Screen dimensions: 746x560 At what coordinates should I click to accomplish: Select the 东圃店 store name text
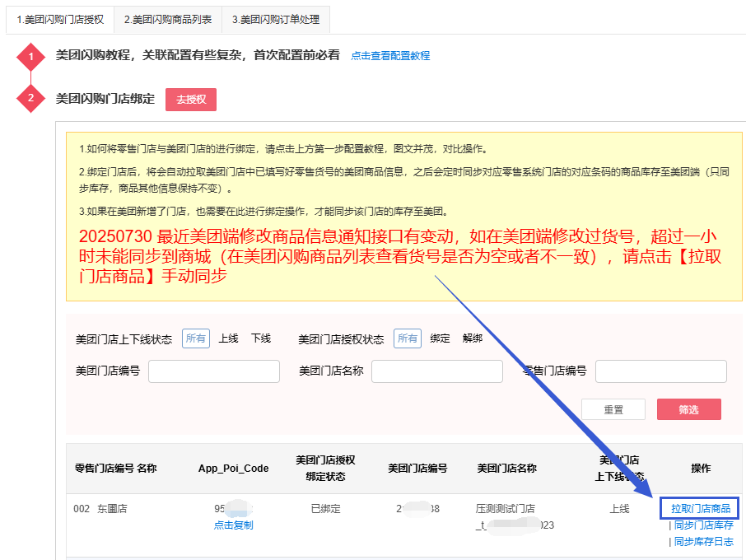(112, 509)
